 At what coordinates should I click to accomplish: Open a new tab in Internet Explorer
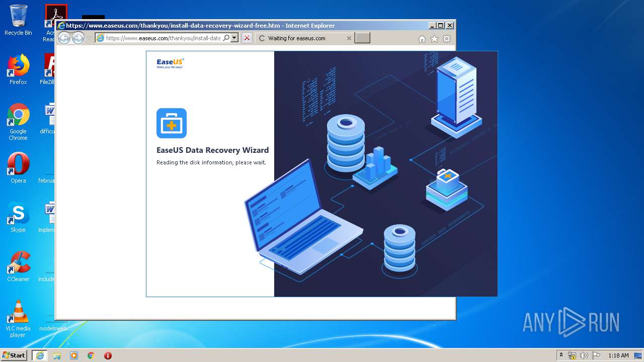tap(362, 38)
